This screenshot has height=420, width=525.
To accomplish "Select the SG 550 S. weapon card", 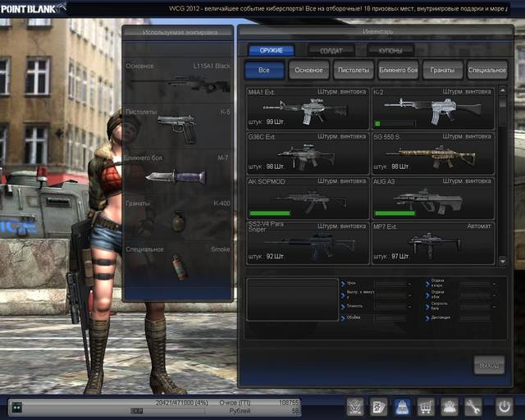I will tap(433, 153).
